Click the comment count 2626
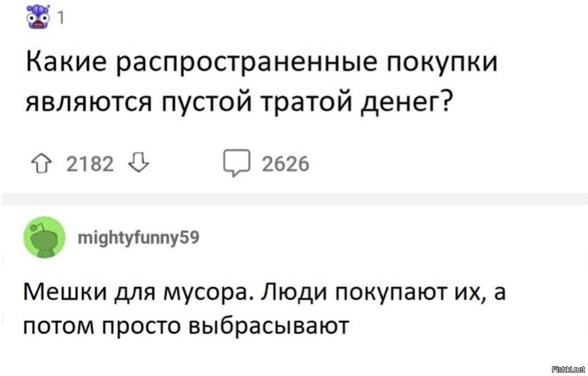 [286, 163]
